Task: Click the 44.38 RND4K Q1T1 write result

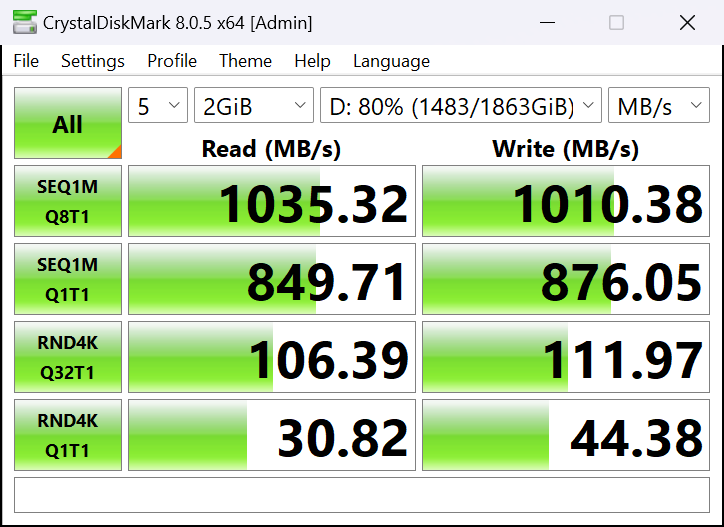Action: click(x=566, y=435)
